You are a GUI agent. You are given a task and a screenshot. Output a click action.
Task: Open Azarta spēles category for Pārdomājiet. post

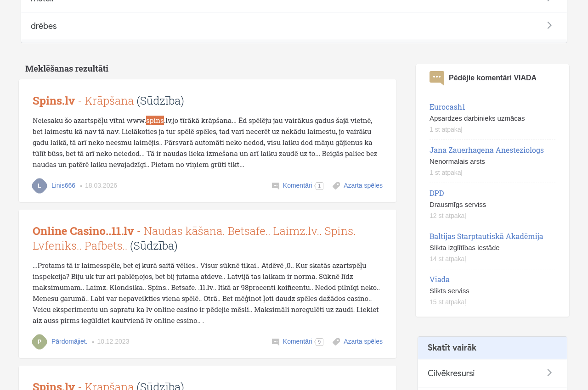coord(363,342)
